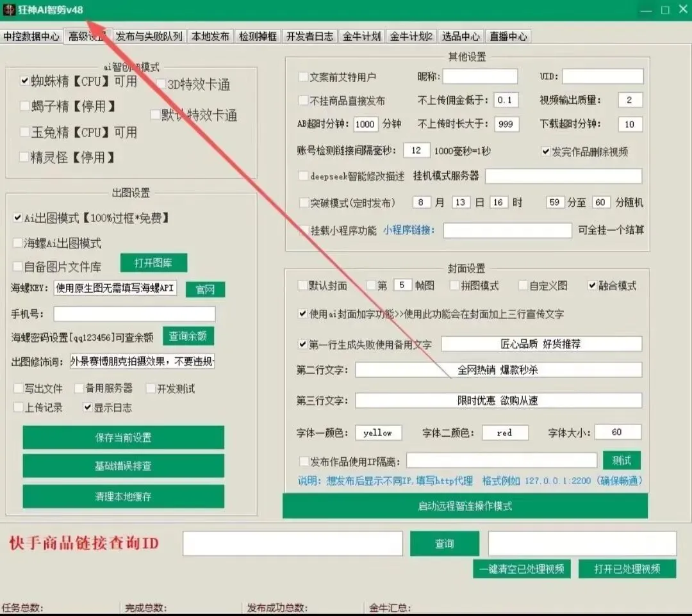Click 一键清空已处理视频 button
This screenshot has width=692, height=616.
coord(522,569)
